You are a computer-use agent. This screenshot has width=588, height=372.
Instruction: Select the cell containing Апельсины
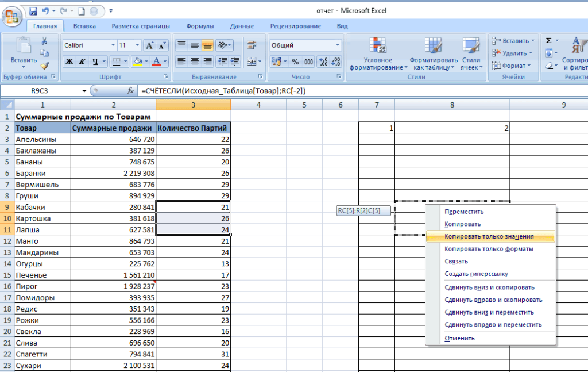coord(42,139)
